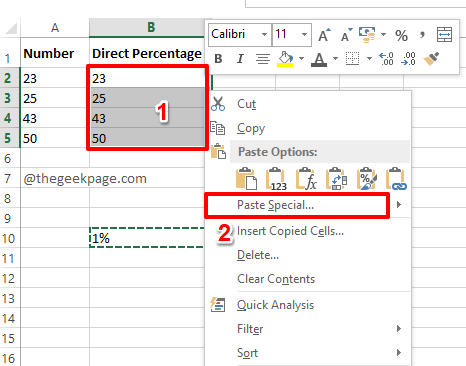Click the Transpose paste icon
Viewport: 466px width, 366px height.
[336, 179]
